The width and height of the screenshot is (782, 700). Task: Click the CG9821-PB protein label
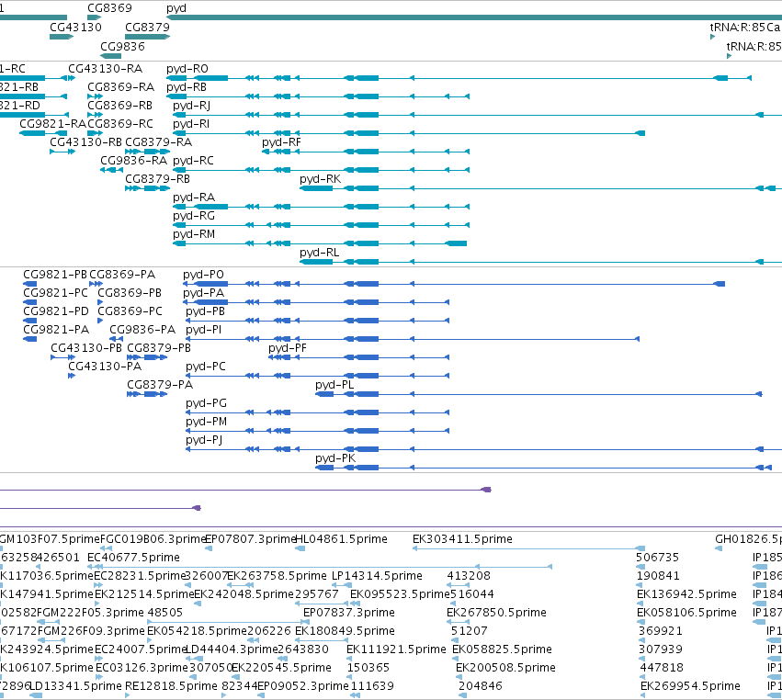55,275
